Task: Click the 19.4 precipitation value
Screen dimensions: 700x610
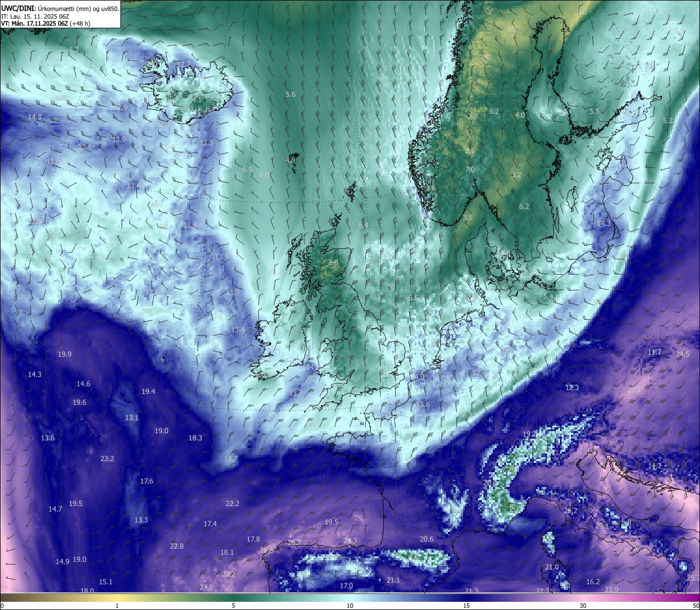Action: coord(148,392)
